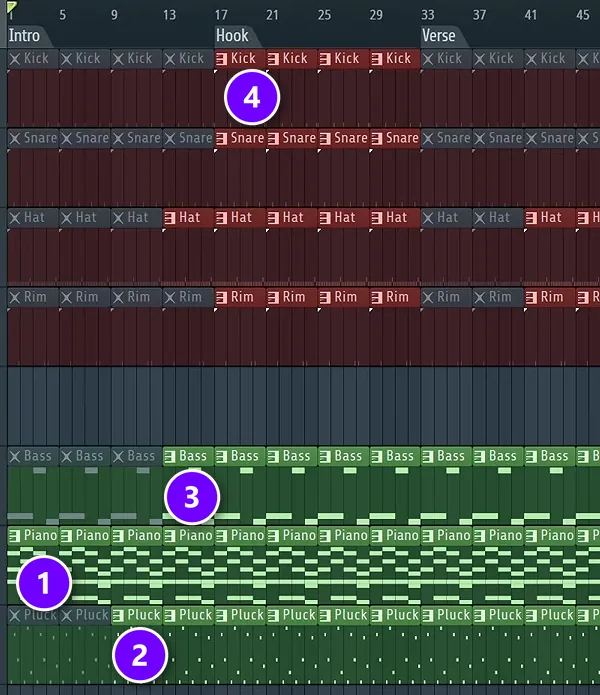Click the mute X icon on Snare clip at bar 5
Viewport: 600px width, 695px height.
click(66, 138)
